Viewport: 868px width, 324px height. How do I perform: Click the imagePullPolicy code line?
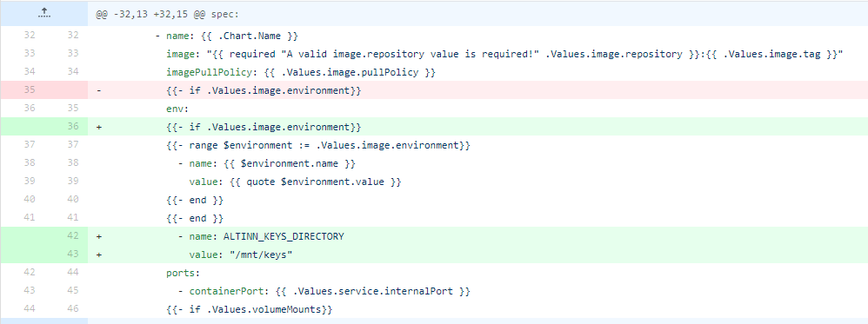tap(301, 72)
